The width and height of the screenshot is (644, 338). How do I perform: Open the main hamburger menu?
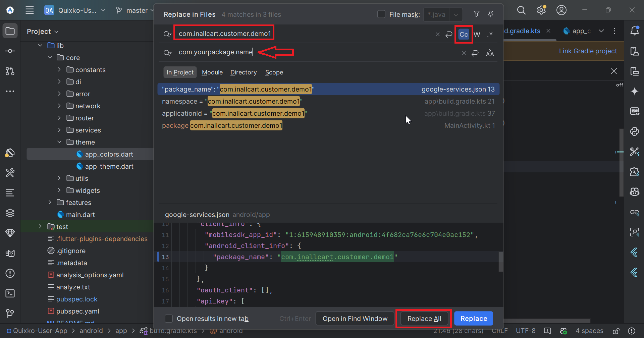30,10
